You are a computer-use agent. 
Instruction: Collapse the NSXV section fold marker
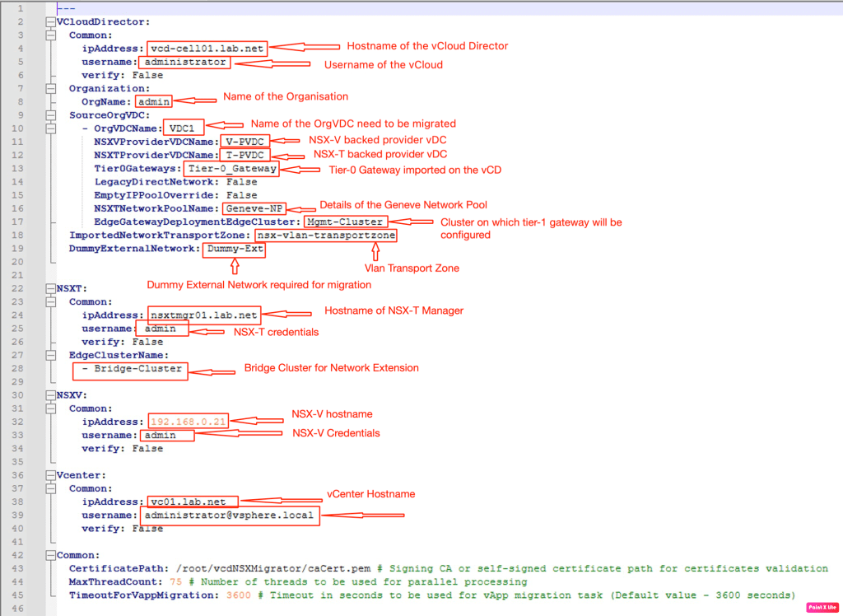pyautogui.click(x=51, y=395)
